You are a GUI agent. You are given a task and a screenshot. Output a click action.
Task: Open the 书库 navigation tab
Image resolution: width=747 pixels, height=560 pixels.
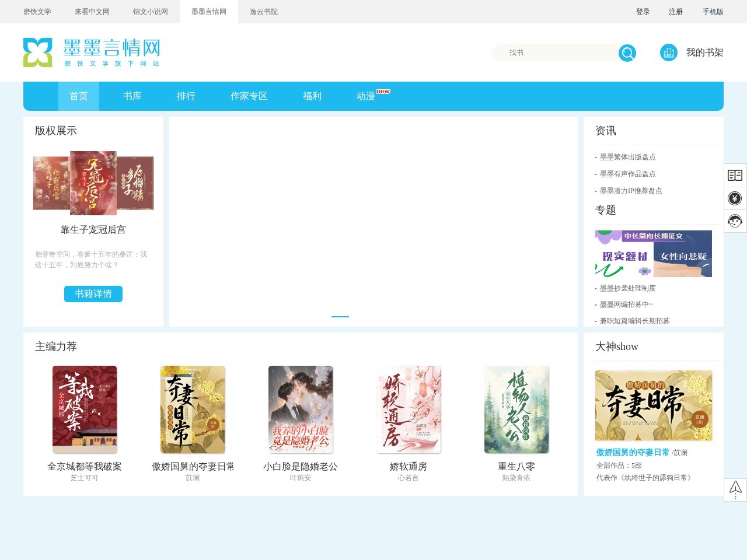[132, 96]
